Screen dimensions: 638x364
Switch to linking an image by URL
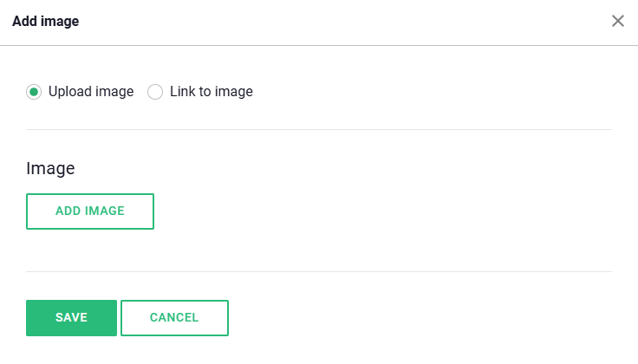coord(155,92)
